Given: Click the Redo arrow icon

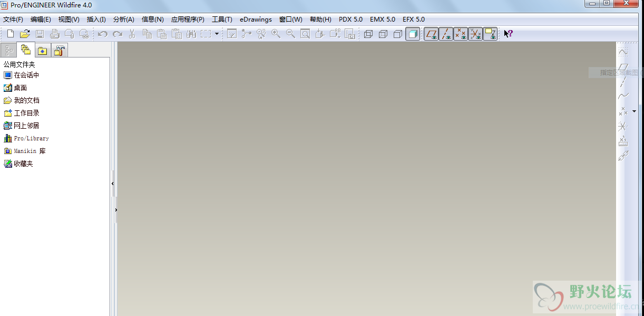Looking at the screenshot, I should [118, 34].
